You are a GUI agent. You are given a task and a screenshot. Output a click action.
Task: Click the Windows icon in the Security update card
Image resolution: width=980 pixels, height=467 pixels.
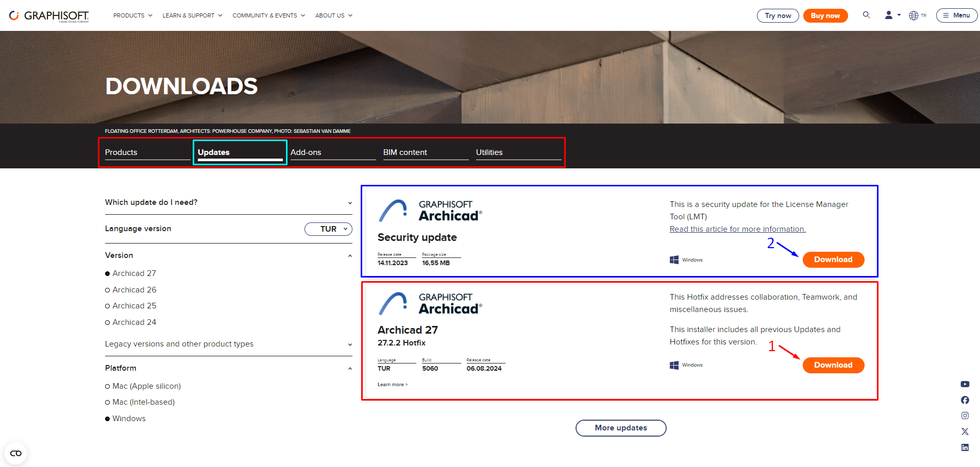pos(674,260)
